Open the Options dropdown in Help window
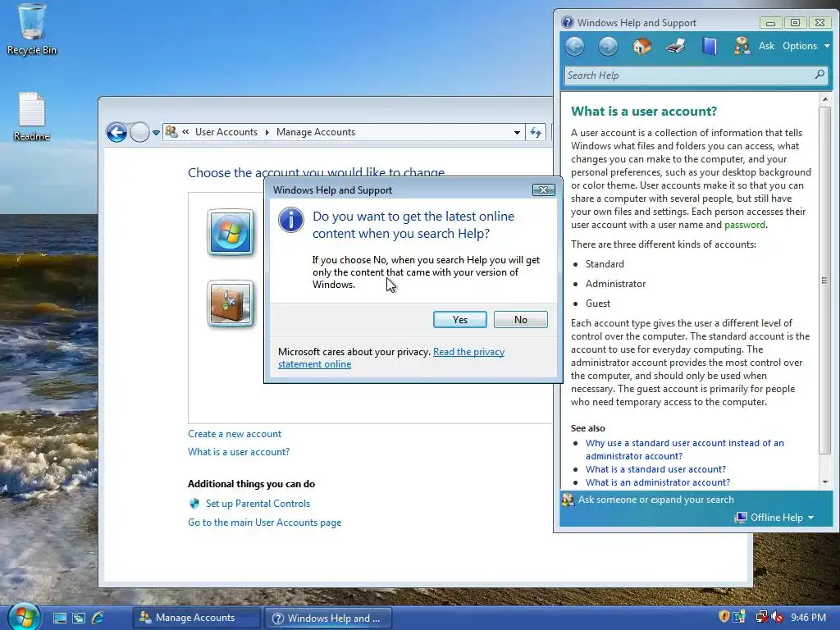 coord(806,46)
